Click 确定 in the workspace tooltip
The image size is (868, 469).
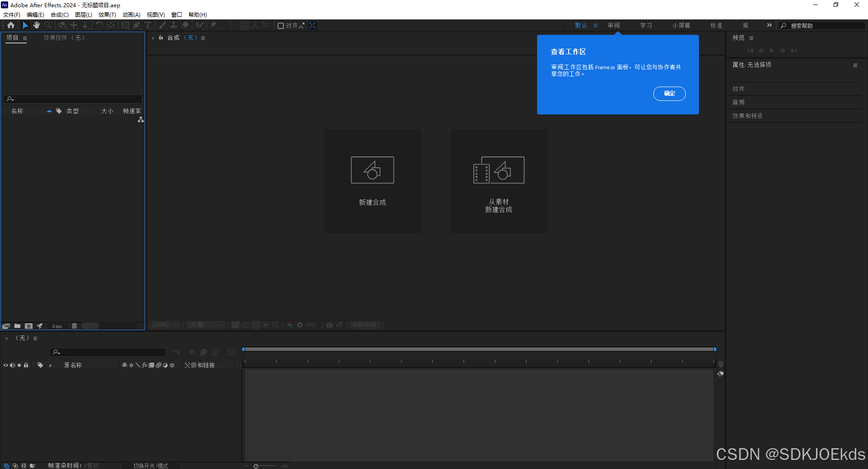click(670, 94)
